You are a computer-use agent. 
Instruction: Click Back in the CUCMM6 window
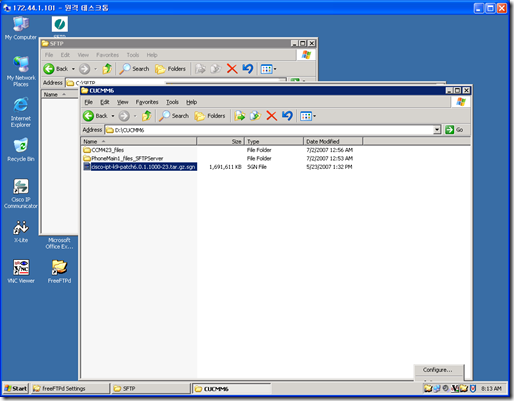tap(95, 116)
